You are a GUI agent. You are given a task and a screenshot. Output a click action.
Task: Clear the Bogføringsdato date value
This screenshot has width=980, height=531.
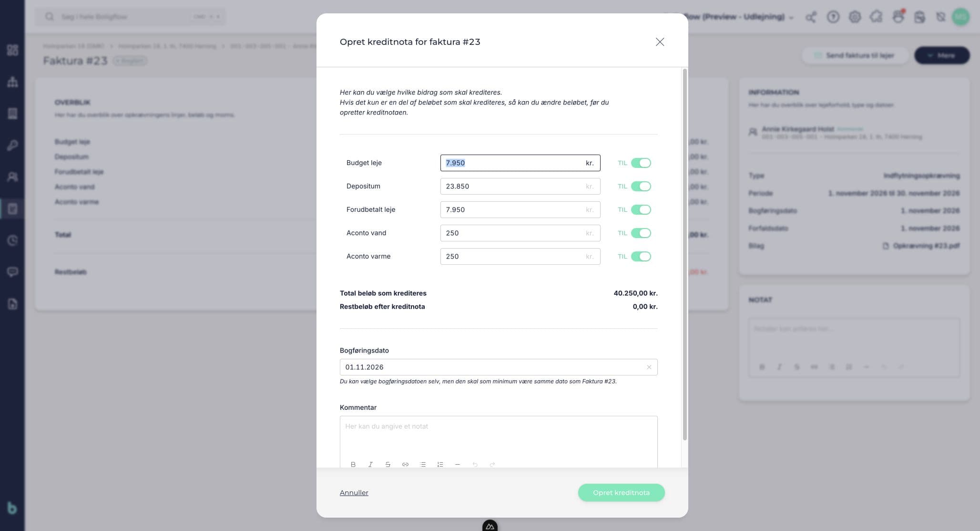[649, 367]
